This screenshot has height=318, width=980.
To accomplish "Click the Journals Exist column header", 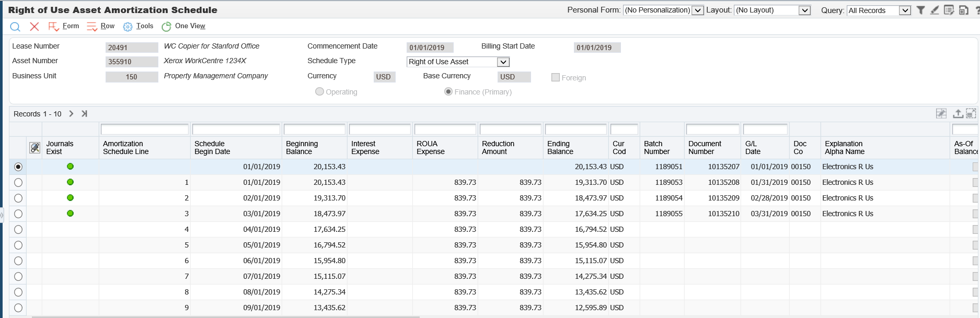I will click(x=70, y=148).
